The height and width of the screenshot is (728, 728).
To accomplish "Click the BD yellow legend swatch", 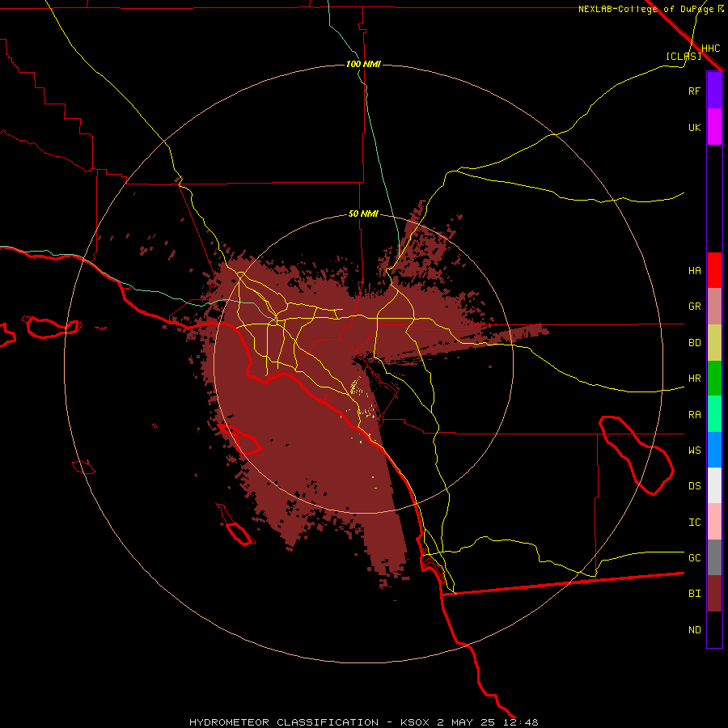I will click(x=714, y=343).
